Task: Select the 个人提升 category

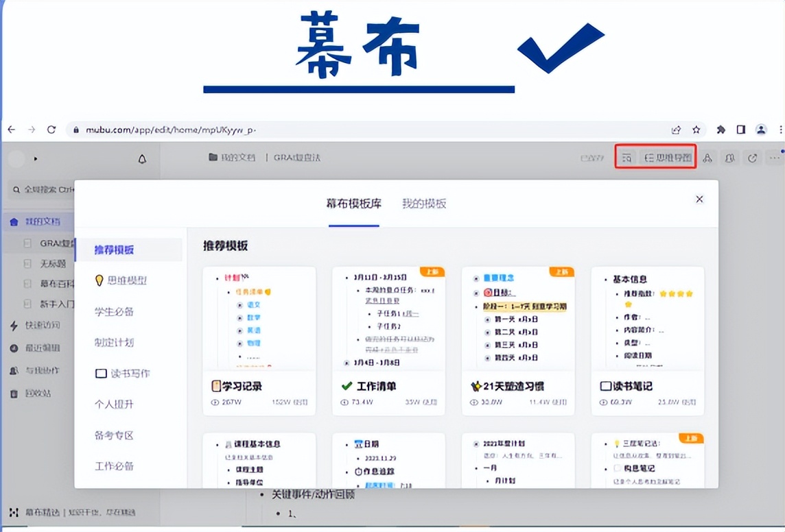Action: tap(114, 404)
